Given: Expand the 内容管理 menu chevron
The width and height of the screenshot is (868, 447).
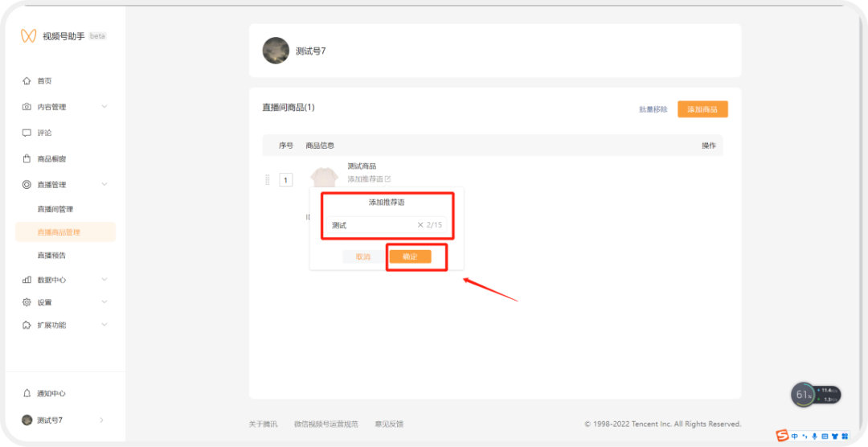Looking at the screenshot, I should tap(104, 106).
